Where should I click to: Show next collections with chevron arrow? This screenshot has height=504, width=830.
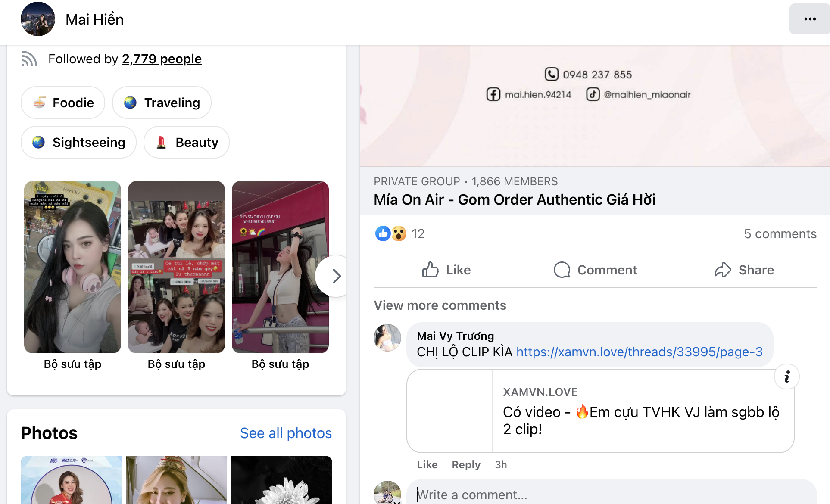coord(336,276)
